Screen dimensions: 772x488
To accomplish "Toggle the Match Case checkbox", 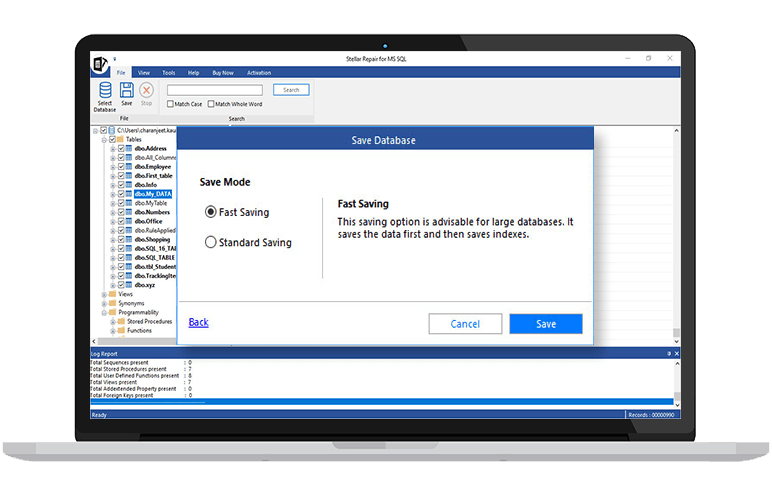I will (170, 104).
